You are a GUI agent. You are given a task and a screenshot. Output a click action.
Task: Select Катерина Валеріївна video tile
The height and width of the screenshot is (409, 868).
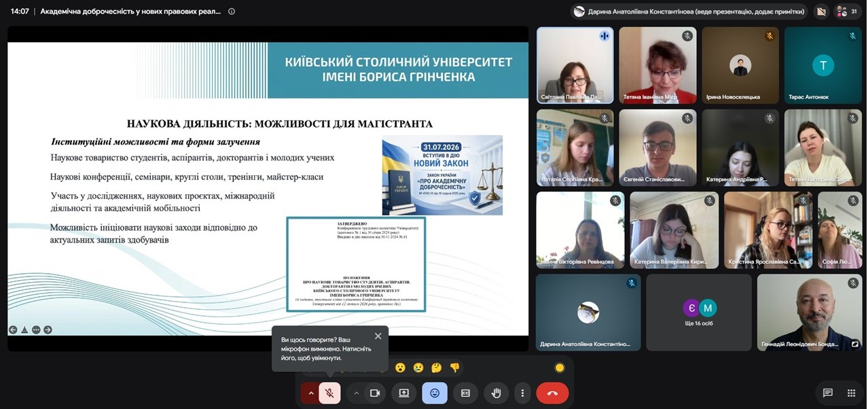[x=674, y=230]
